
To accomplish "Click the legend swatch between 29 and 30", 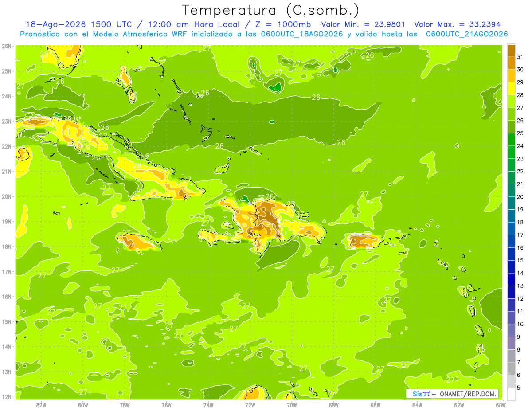I will click(511, 76).
